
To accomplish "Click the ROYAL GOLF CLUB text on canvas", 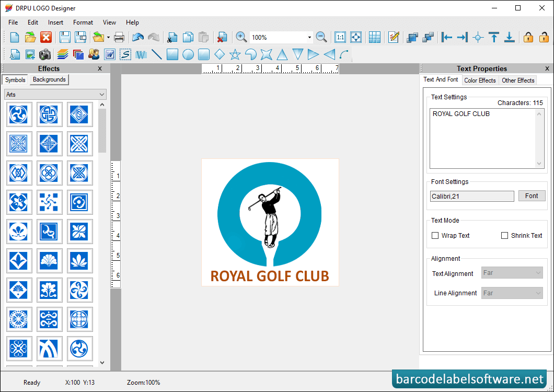I will [x=270, y=276].
